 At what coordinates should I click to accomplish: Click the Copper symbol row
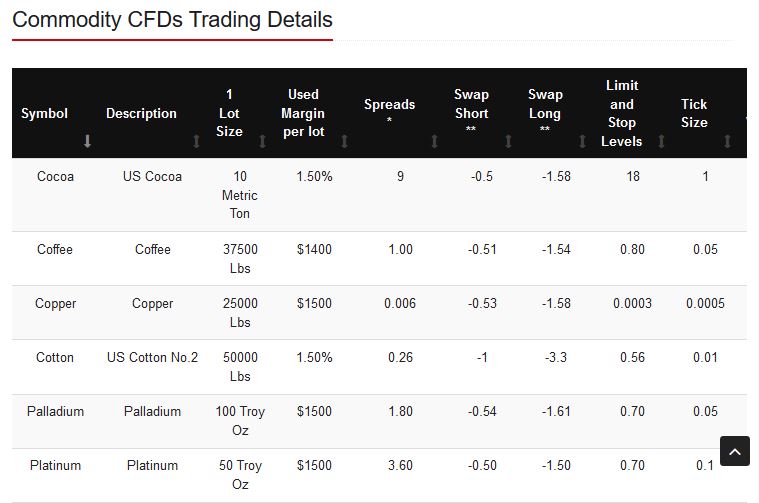tap(55, 303)
